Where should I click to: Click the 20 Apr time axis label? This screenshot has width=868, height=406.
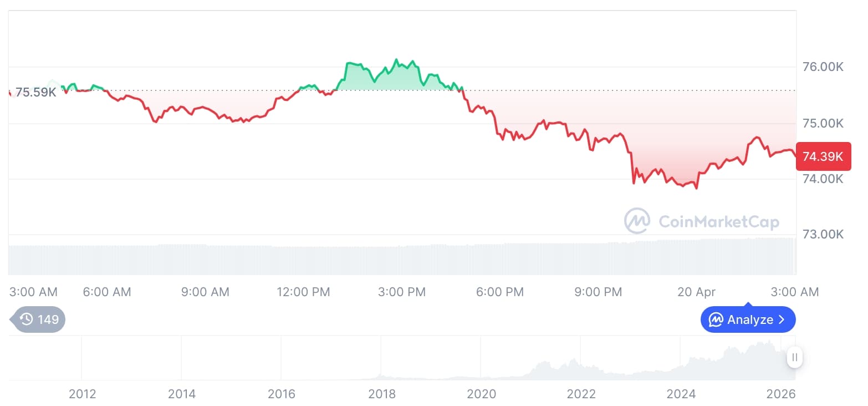point(696,292)
